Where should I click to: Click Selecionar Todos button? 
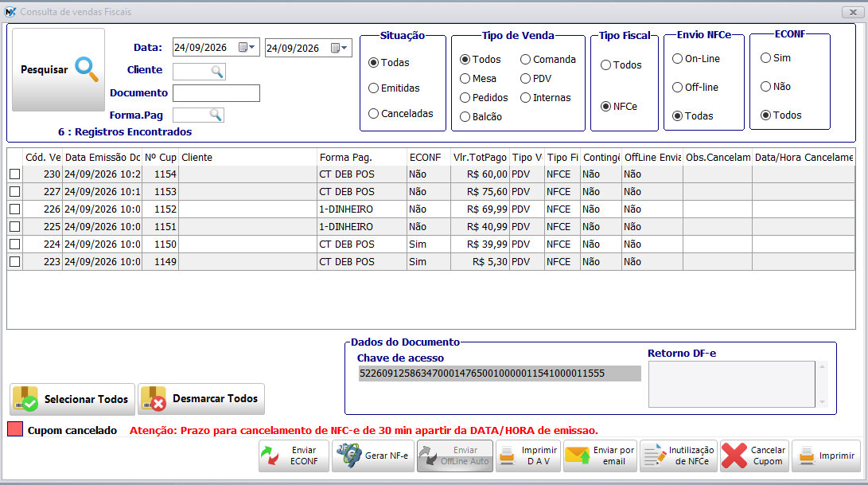pyautogui.click(x=72, y=399)
